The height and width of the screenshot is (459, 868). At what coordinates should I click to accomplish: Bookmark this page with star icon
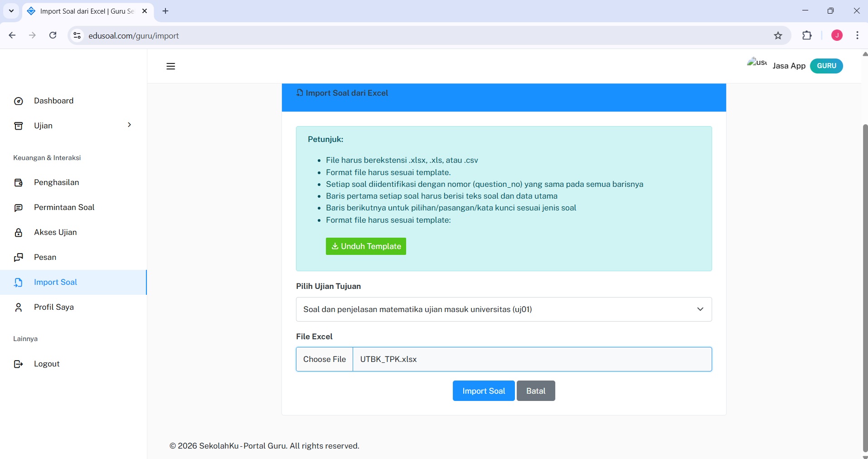(778, 36)
